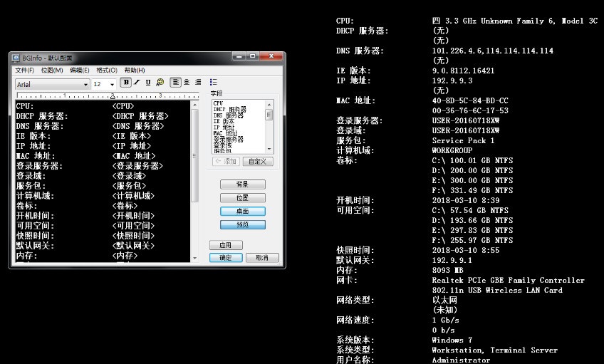Click the 添加 button
604x364 pixels.
coord(226,162)
